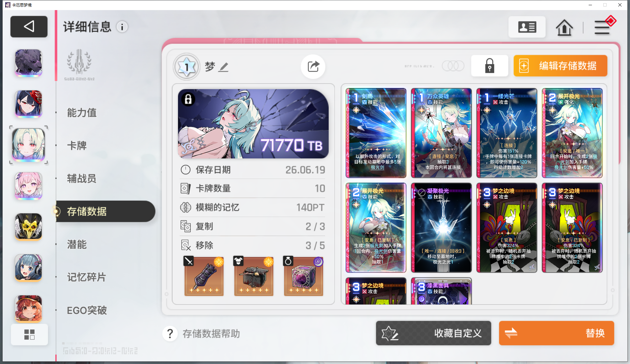Click 编辑存储数据 button
630x364 pixels.
560,66
